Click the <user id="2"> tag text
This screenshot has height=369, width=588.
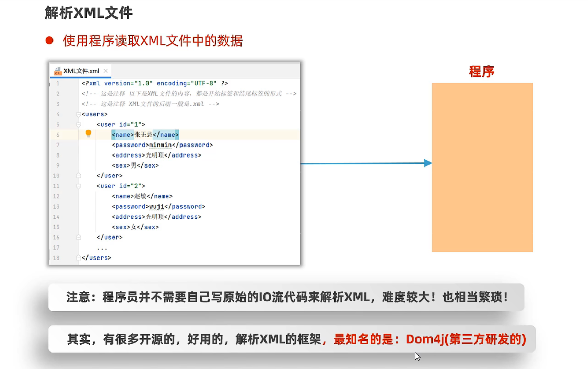(x=121, y=186)
